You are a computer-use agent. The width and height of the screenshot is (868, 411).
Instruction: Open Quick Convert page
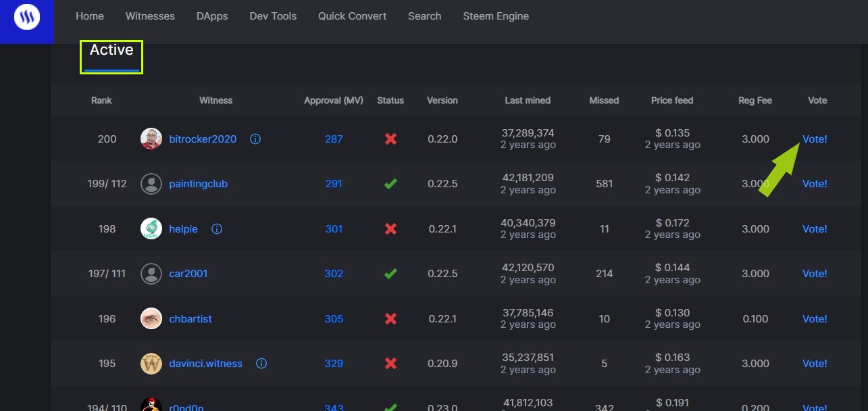353,16
